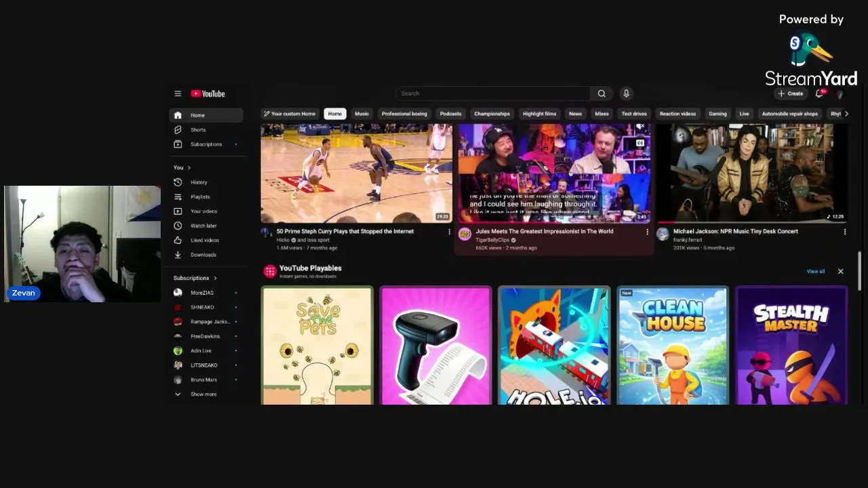Open Watch later in the sidebar

206,226
